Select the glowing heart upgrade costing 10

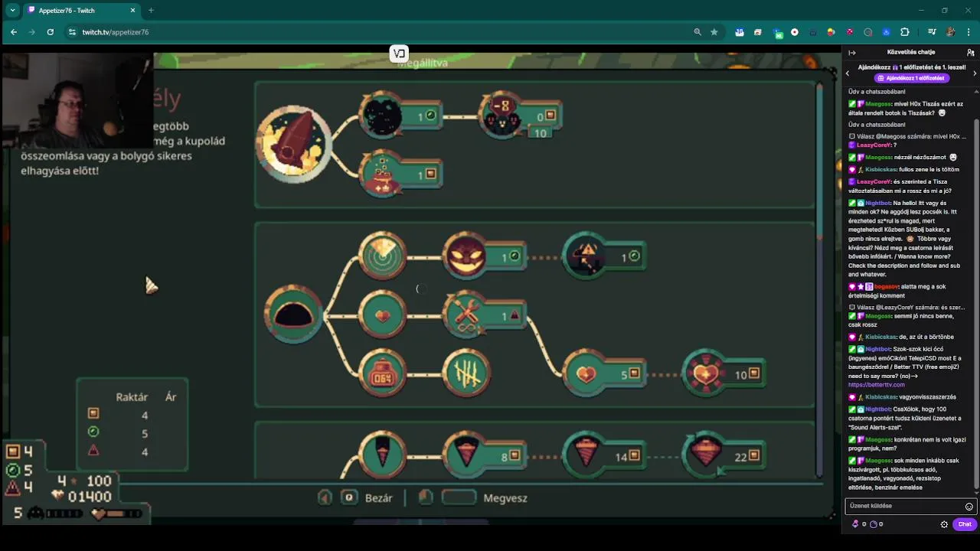tap(724, 373)
